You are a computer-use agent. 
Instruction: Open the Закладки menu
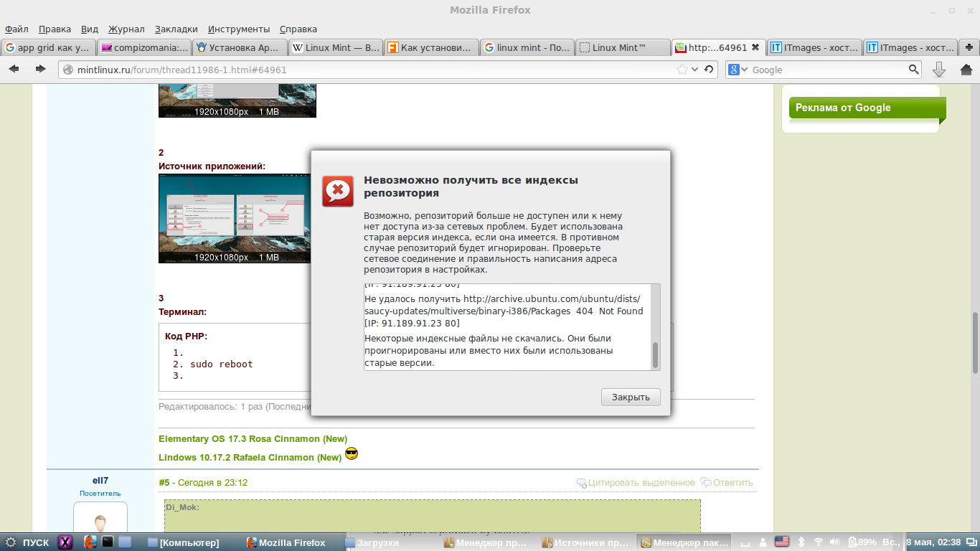(176, 29)
